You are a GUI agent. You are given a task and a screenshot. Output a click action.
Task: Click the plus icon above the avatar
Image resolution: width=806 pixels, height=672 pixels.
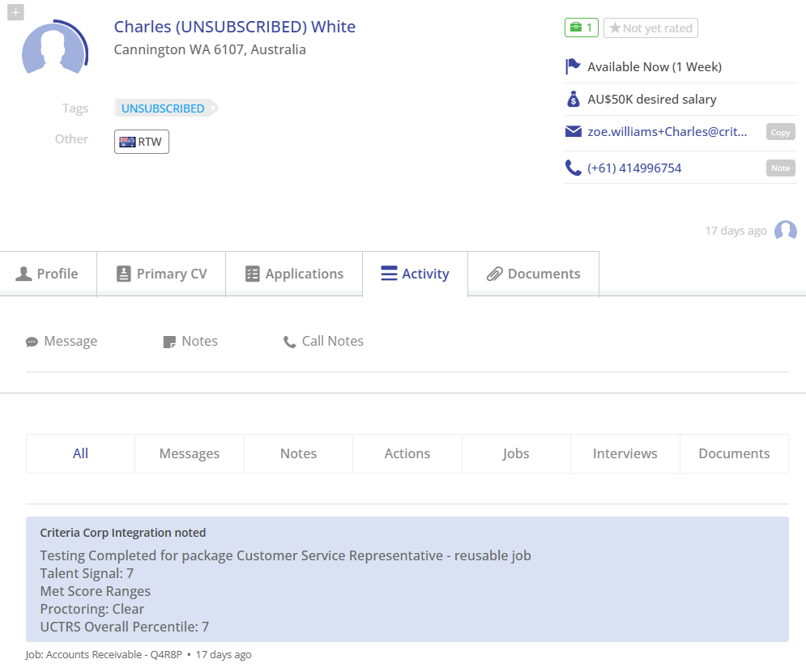(15, 12)
